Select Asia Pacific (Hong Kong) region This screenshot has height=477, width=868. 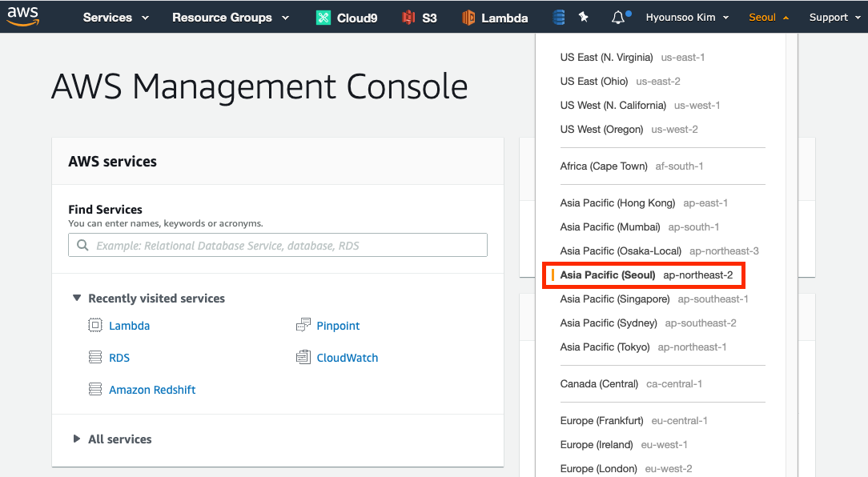(x=644, y=203)
